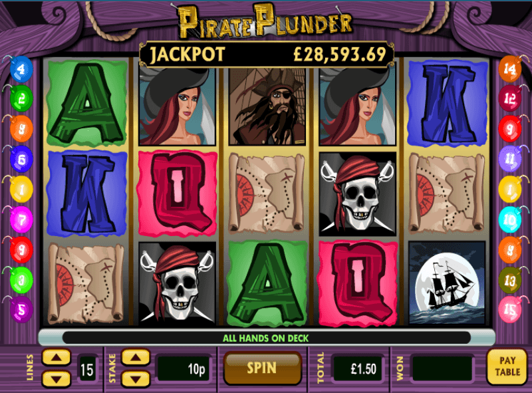Click the cyan payline 10 bomb
Viewport: 532px width, 393px height.
tap(510, 220)
